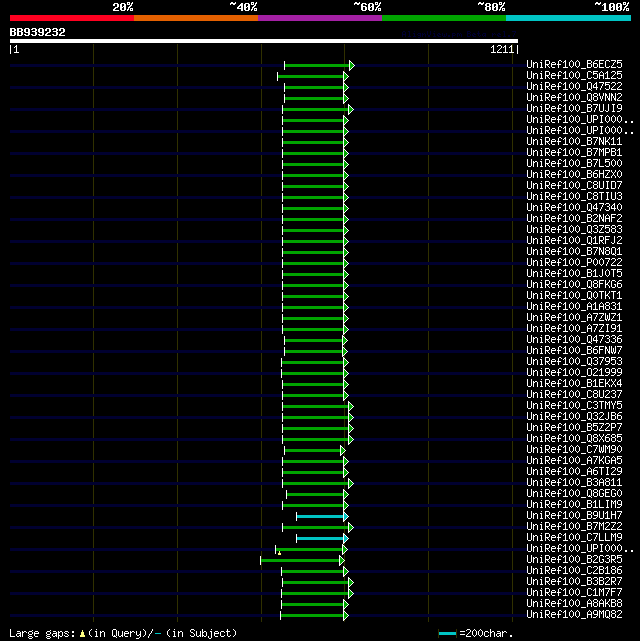Click the UniRef100_C3TMY5 label
This screenshot has height=641, width=640.
574,406
